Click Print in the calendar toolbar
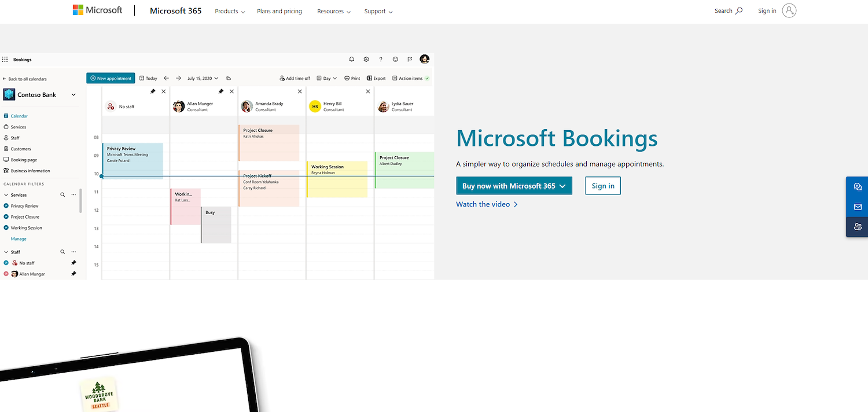The width and height of the screenshot is (868, 412). [352, 78]
